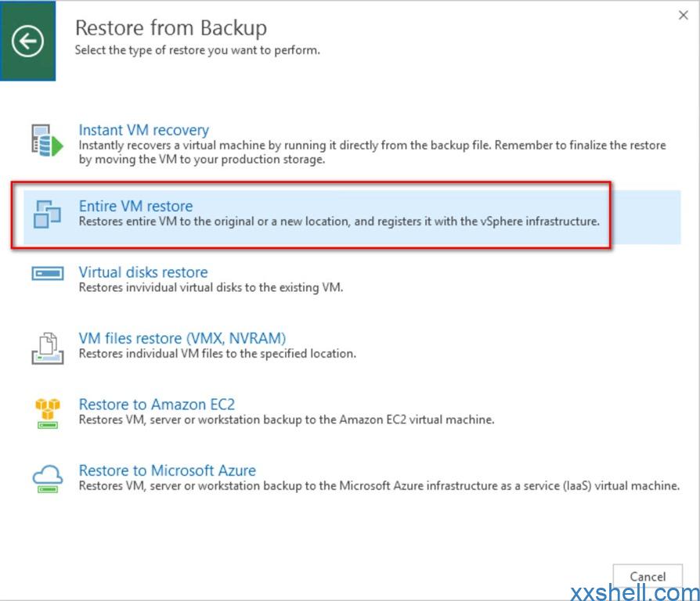Click the Cancel button
The height and width of the screenshot is (601, 700).
click(648, 577)
